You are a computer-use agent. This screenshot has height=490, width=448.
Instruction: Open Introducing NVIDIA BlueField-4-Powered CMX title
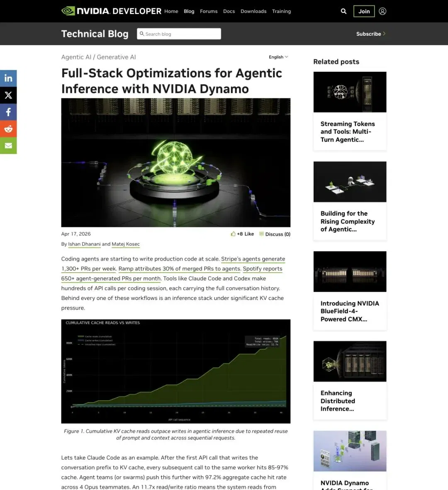[350, 311]
